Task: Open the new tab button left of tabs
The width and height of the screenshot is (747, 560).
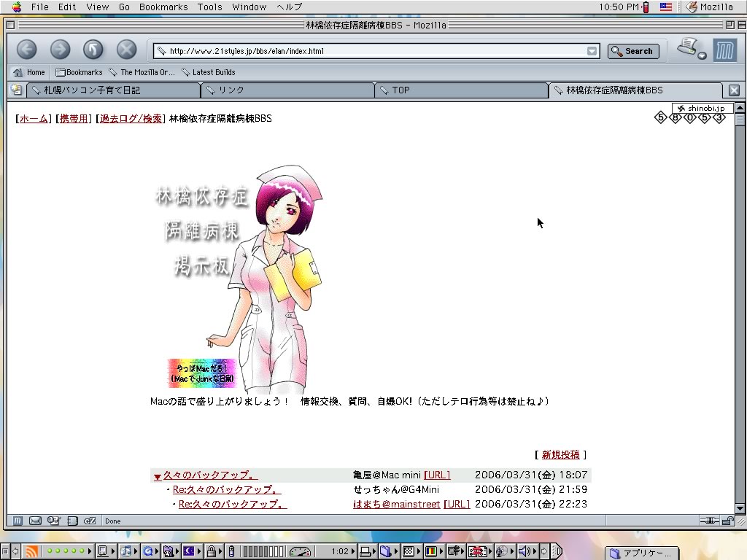Action: (16, 90)
